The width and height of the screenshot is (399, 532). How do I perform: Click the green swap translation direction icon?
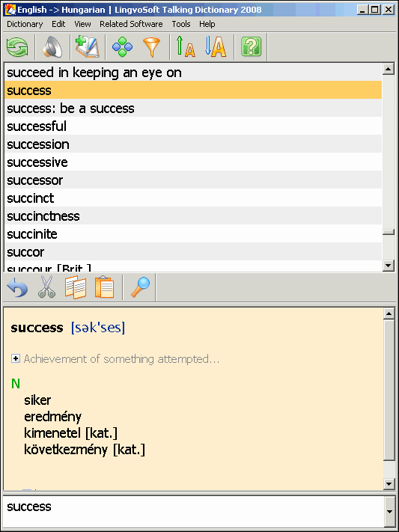(x=17, y=47)
